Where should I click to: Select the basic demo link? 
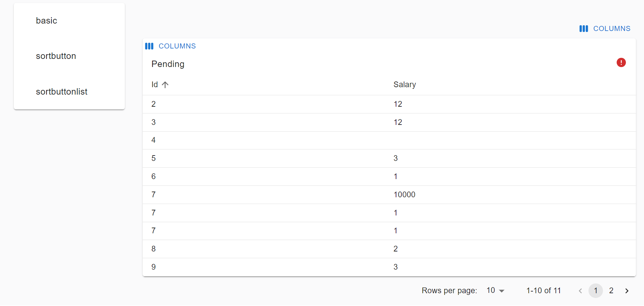[x=46, y=21]
